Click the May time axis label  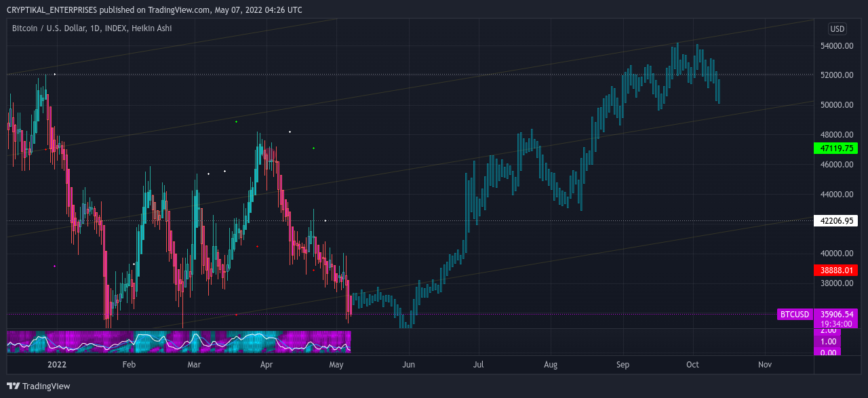[336, 365]
